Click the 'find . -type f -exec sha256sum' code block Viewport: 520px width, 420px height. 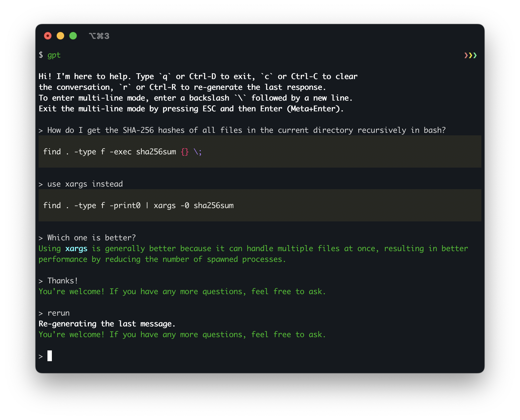pos(260,152)
